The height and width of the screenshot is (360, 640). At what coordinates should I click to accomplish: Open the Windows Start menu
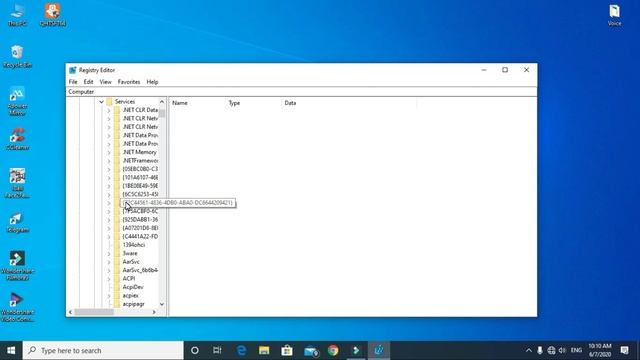[11, 351]
